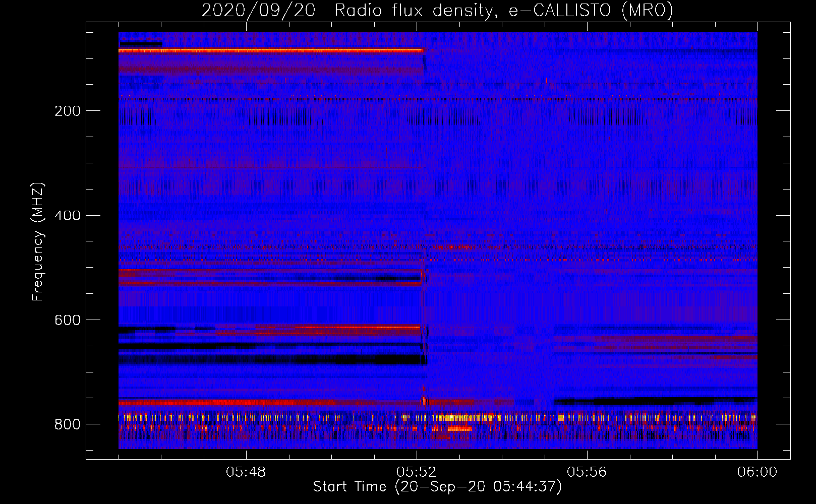Click the 'Start Time (20-Sep-20 05:44:37)' label
Image resolution: width=816 pixels, height=504 pixels.
437,487
